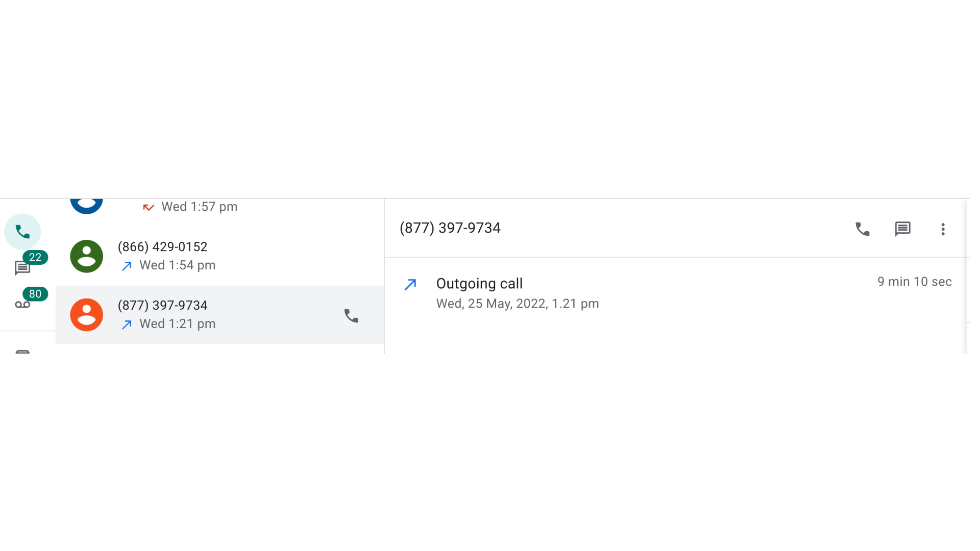980x551 pixels.
Task: Click the 9 min 10 sec duration
Action: (x=914, y=282)
